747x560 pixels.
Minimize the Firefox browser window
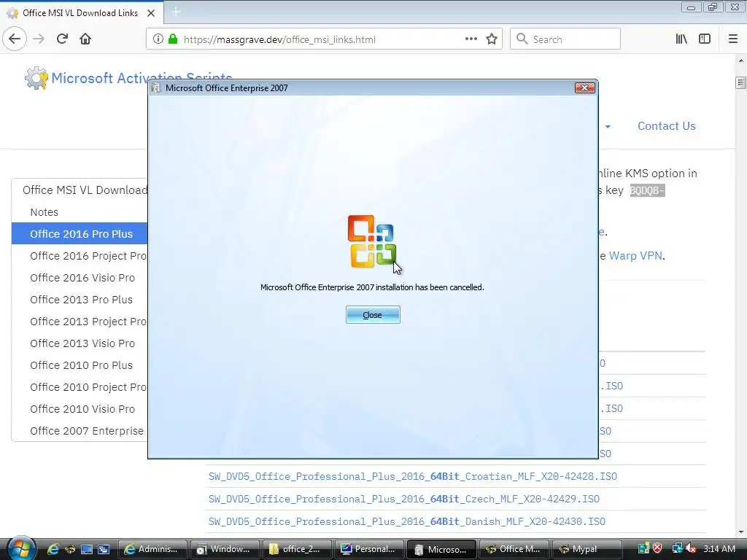691,7
